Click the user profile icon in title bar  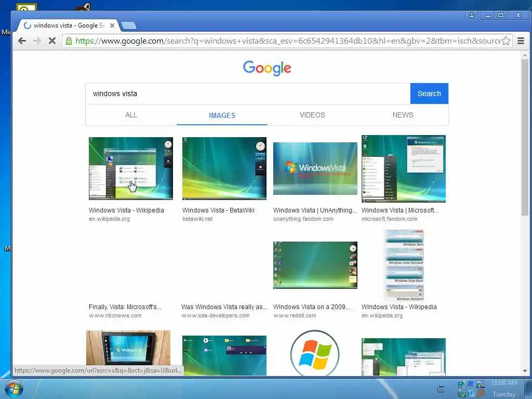(x=472, y=15)
